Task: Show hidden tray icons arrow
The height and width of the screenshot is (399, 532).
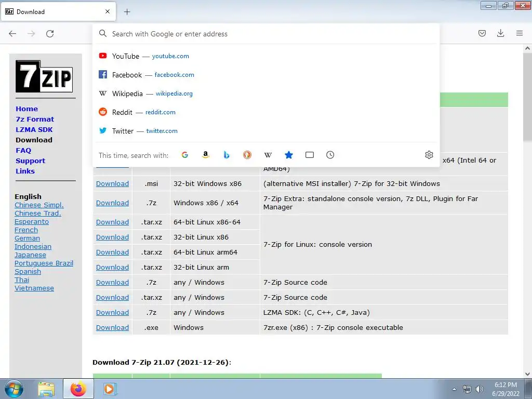Action: pyautogui.click(x=454, y=389)
